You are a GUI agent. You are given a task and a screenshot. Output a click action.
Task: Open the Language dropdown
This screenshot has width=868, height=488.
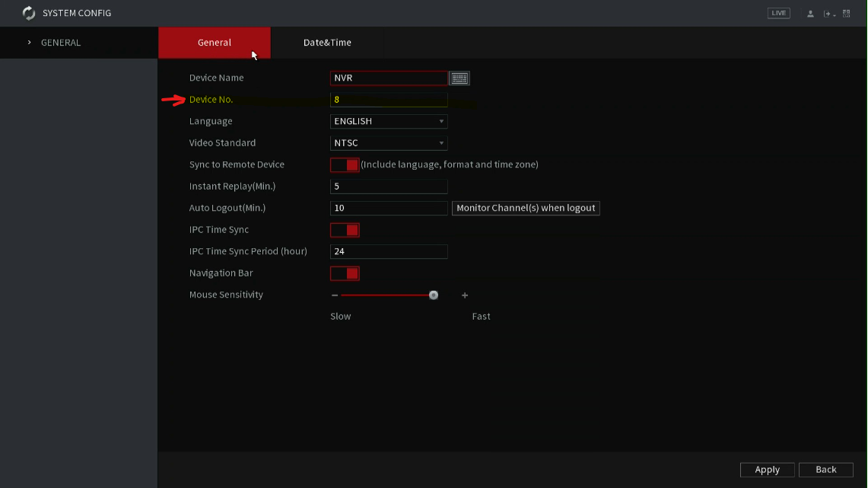click(x=389, y=121)
